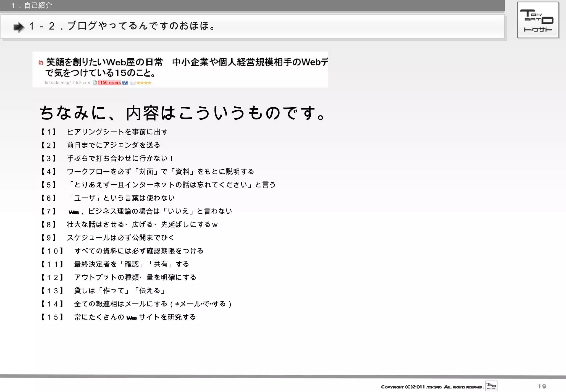Click item 2 前日までにアジェンダを送る
The width and height of the screenshot is (566, 392).
[100, 145]
